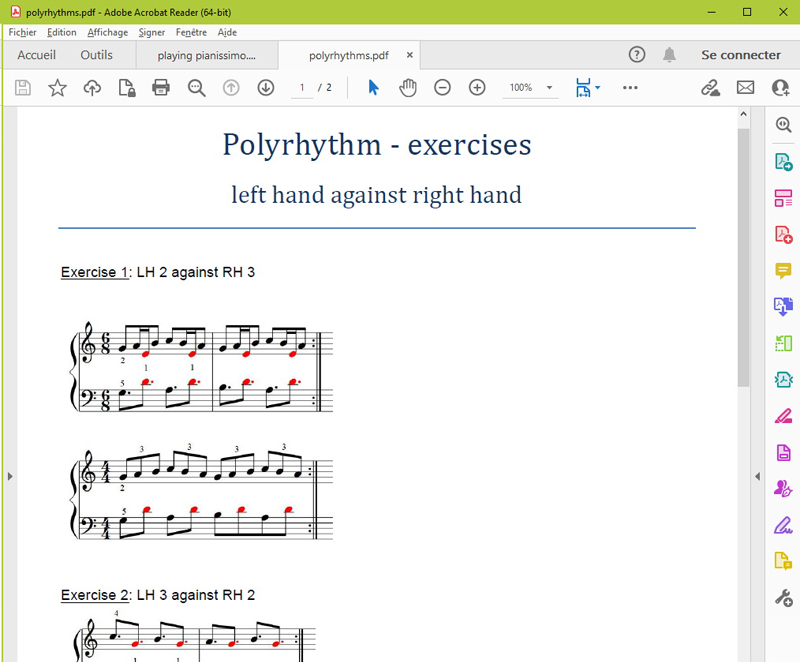Click Se connecter sign-in button
The width and height of the screenshot is (800, 662).
point(740,55)
